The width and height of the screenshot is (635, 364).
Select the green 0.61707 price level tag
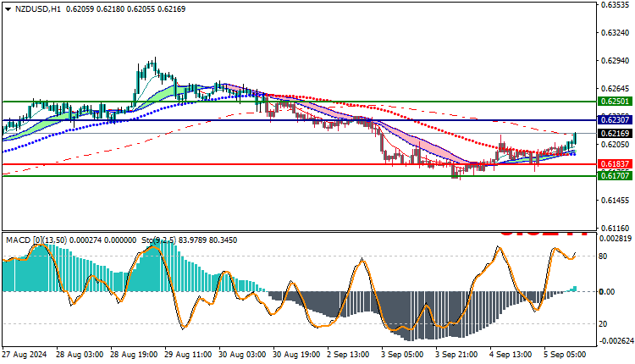click(616, 176)
